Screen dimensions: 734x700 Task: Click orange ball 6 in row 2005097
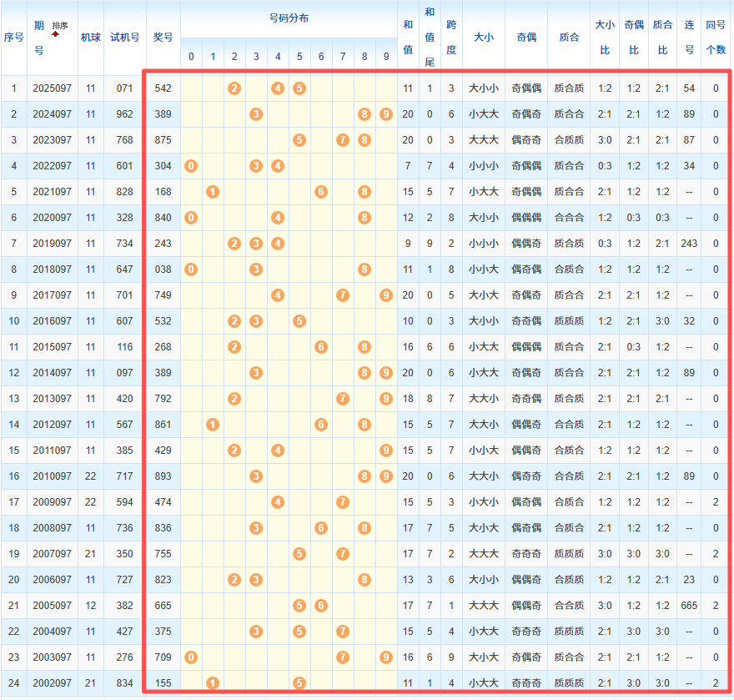321,606
